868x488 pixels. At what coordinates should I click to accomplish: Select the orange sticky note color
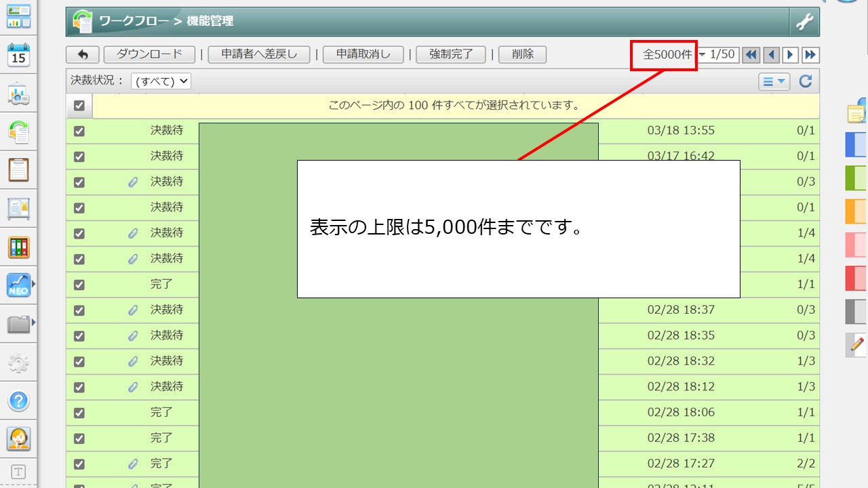tap(856, 211)
